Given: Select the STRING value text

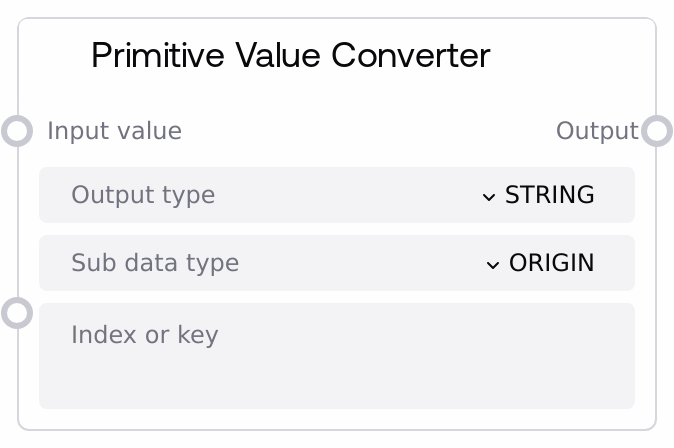Looking at the screenshot, I should [x=549, y=195].
